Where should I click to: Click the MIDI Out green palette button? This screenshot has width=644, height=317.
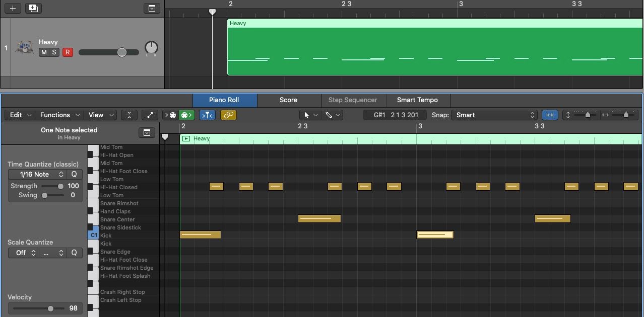[x=186, y=115]
